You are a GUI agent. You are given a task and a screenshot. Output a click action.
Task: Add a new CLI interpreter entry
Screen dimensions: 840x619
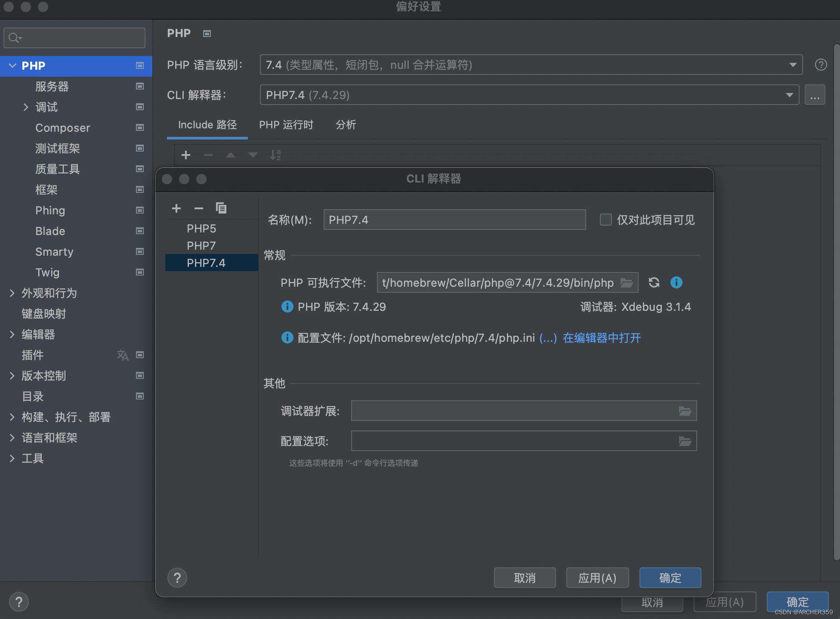(x=176, y=208)
